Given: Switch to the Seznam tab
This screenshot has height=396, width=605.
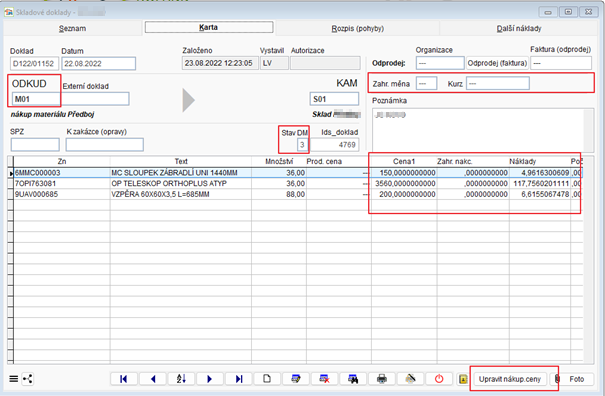Looking at the screenshot, I should coord(73,28).
